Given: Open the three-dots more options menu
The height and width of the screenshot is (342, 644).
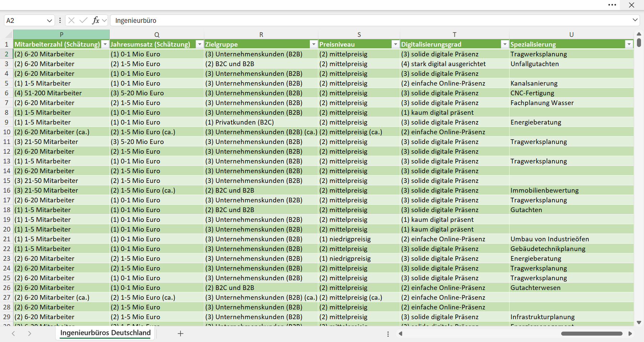Looking at the screenshot, I should click(612, 5).
